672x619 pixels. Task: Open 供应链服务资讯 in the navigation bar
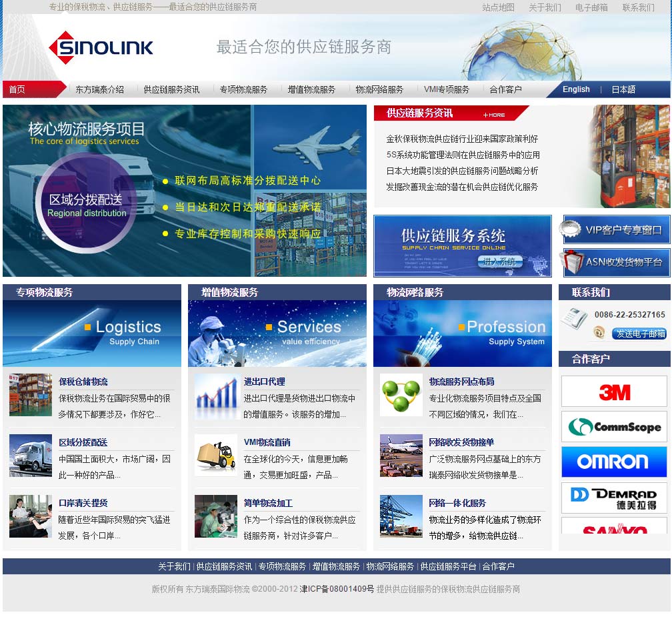(171, 89)
